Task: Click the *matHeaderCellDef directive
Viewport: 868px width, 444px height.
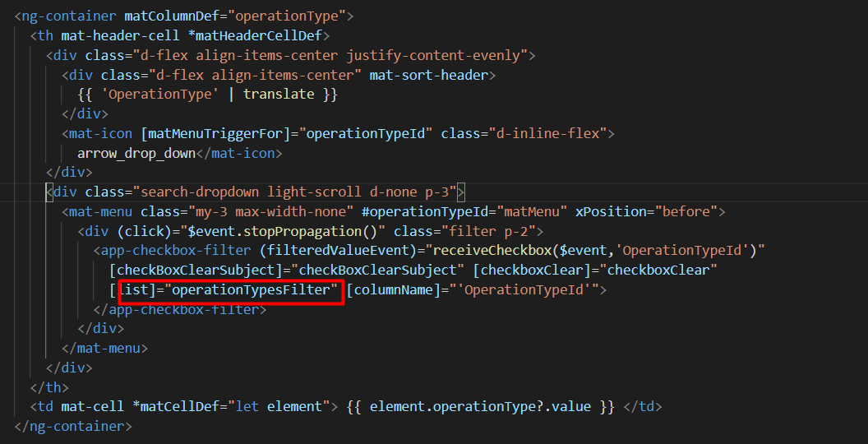Action: (255, 36)
